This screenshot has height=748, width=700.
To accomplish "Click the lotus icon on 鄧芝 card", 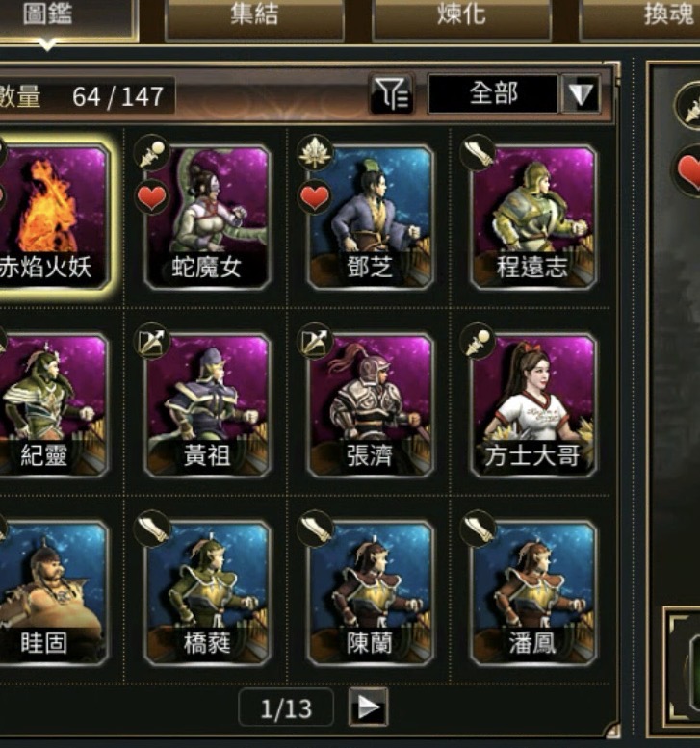I will pos(315,153).
